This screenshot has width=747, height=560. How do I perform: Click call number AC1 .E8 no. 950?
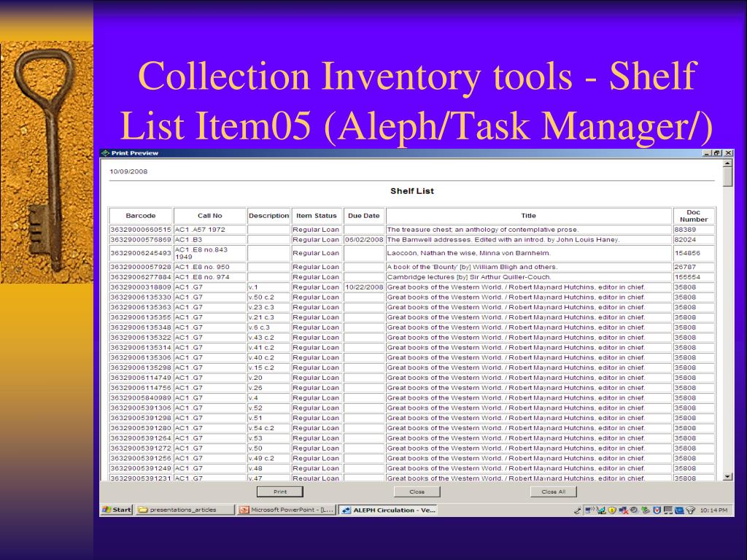202,267
